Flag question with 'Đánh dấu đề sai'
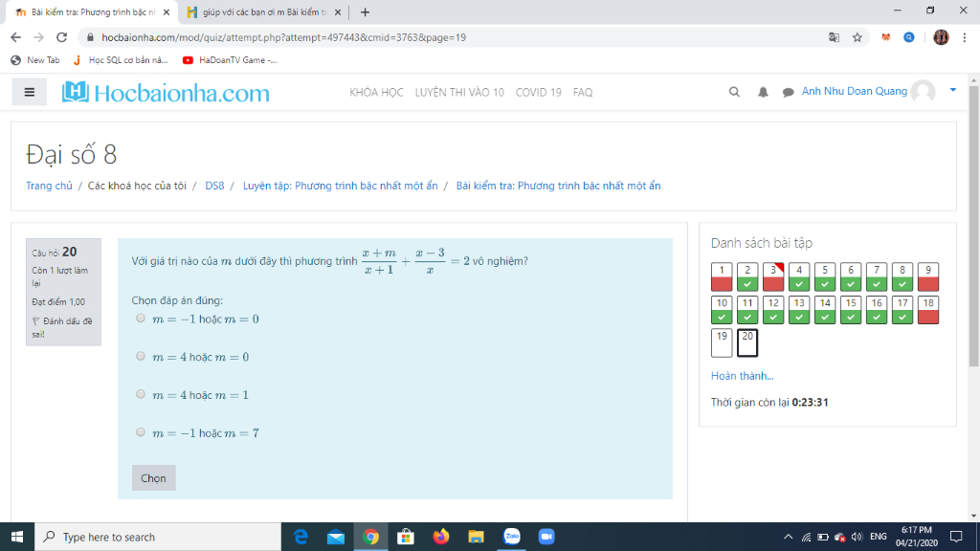Screen dimensions: 980x551 62,327
